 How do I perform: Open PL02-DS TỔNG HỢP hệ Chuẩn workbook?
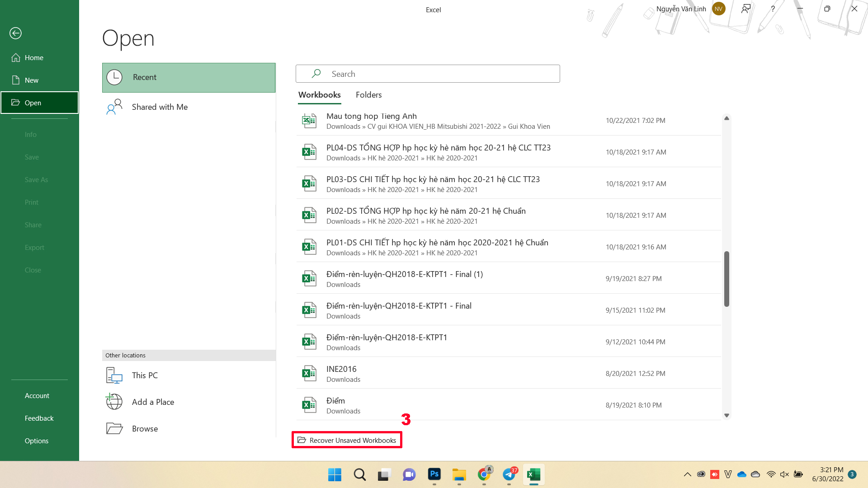[509, 215]
